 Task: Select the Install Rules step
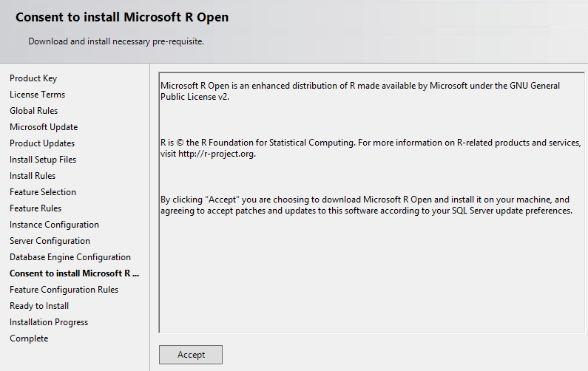tap(33, 176)
